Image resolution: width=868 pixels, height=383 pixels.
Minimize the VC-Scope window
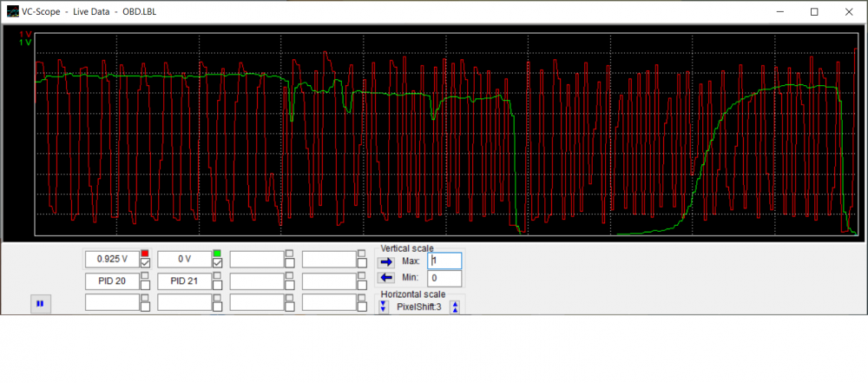click(780, 11)
